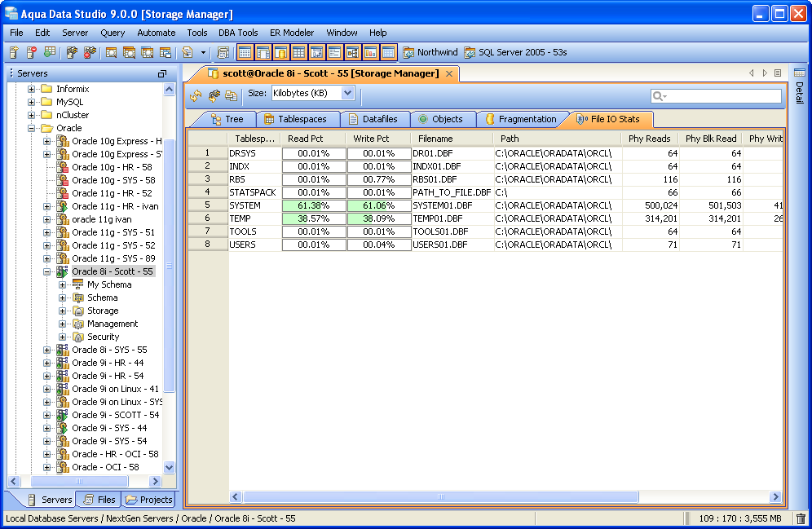Click the trash can icon in status bar

point(801,518)
